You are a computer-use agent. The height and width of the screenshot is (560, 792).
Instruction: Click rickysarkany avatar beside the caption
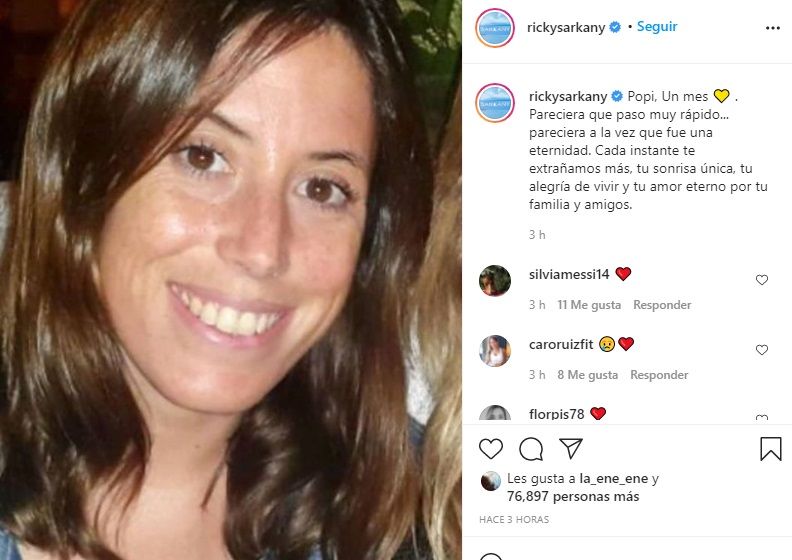point(494,103)
